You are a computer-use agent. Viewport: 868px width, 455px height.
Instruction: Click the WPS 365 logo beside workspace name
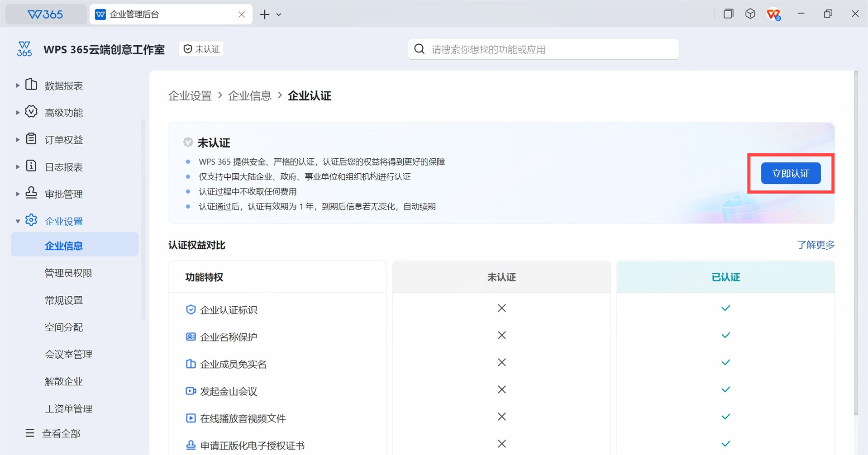[x=24, y=49]
